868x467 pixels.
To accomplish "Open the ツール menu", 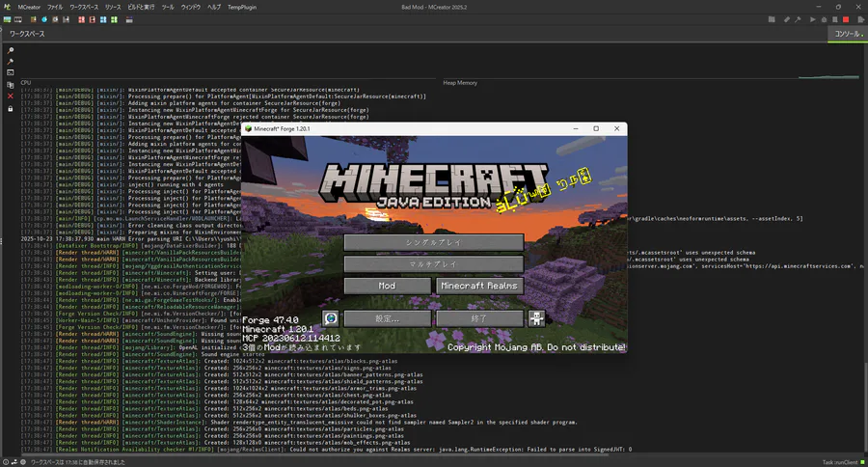I will [x=168, y=7].
